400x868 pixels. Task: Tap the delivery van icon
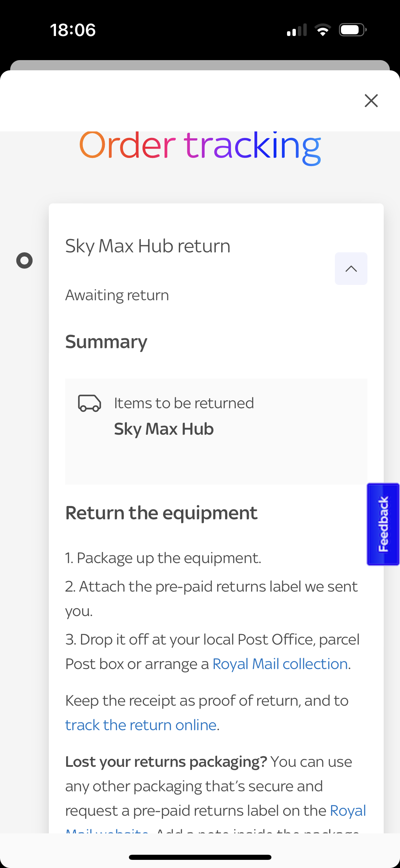click(x=90, y=403)
